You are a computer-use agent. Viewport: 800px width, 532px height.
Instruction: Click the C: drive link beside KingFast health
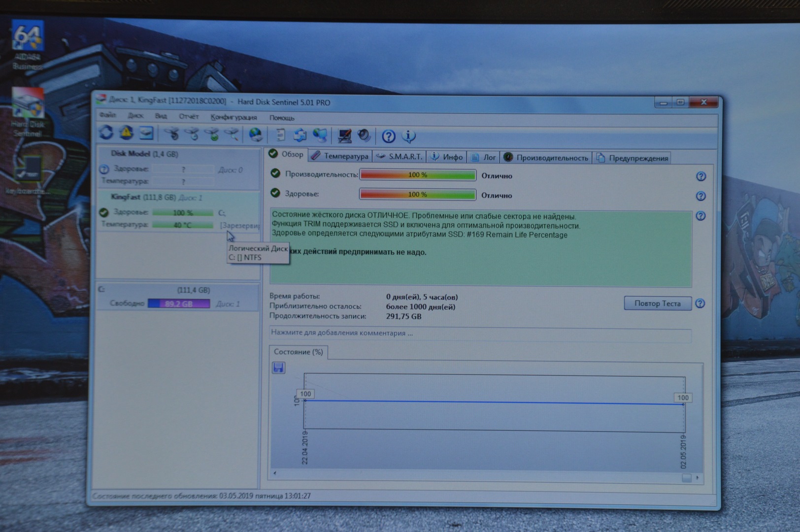[x=222, y=213]
